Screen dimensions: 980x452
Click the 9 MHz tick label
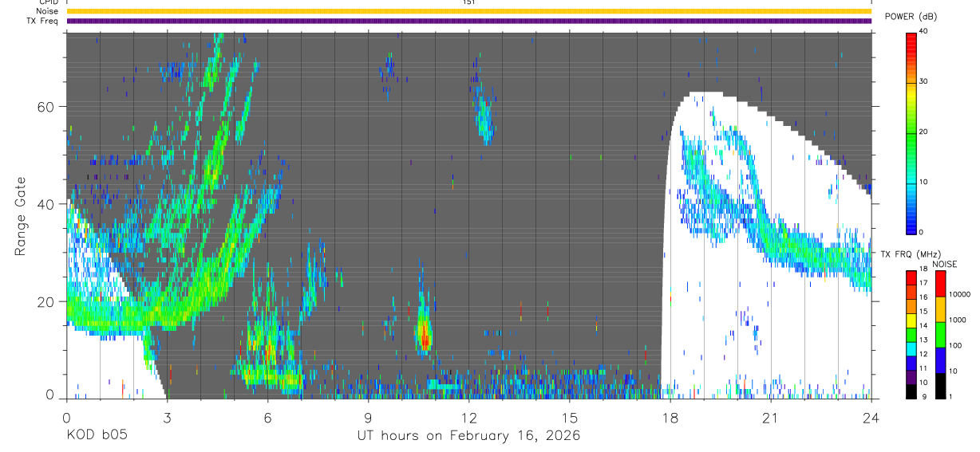tap(923, 396)
